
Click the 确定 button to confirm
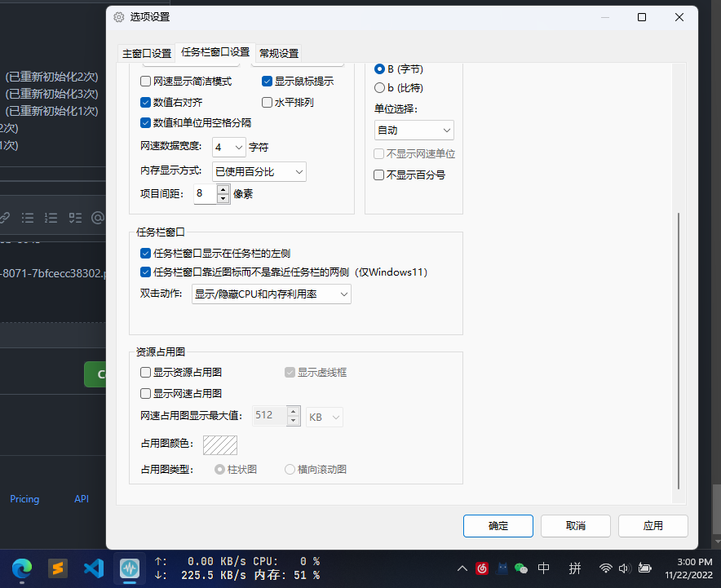[498, 526]
